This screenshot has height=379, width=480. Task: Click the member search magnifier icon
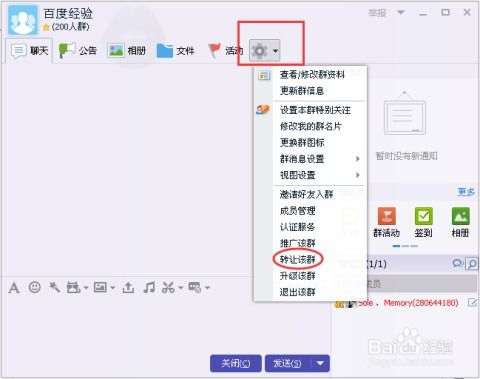click(472, 264)
